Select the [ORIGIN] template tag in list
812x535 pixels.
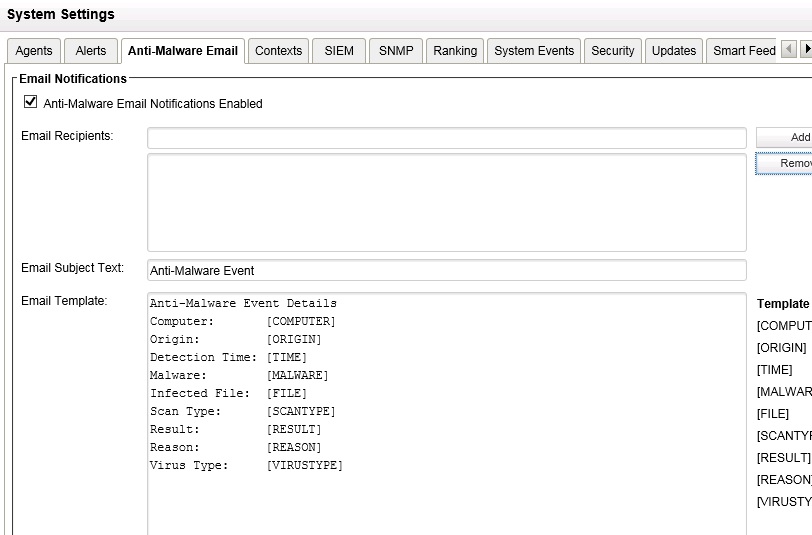point(782,348)
